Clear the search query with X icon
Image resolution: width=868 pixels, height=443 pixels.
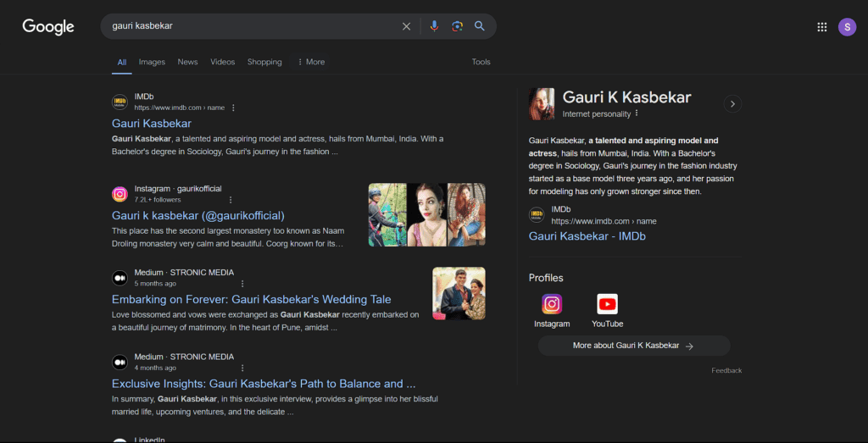pos(406,26)
